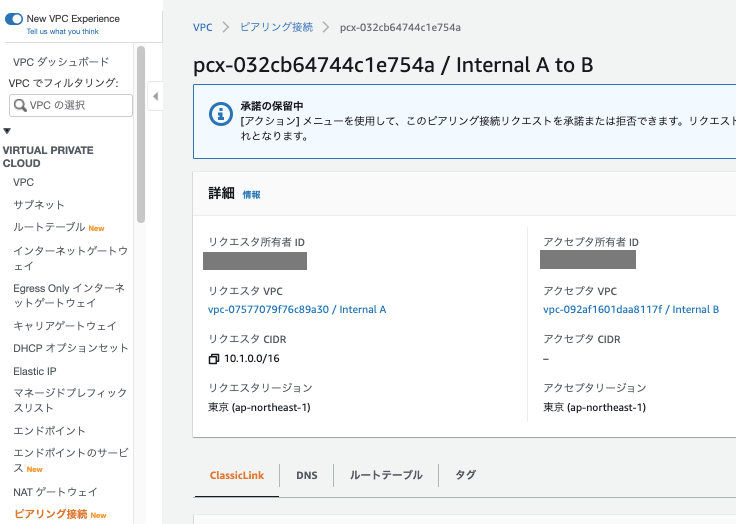Screen dimensions: 736x524
Task: Open ルートテーブル in the sidebar
Action: click(49, 227)
